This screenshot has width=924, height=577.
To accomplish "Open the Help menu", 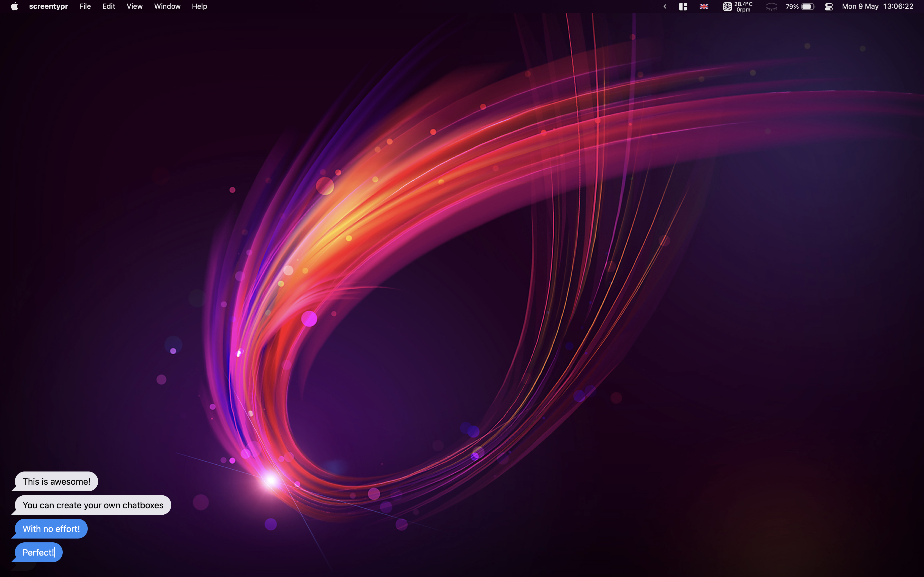I will (199, 7).
